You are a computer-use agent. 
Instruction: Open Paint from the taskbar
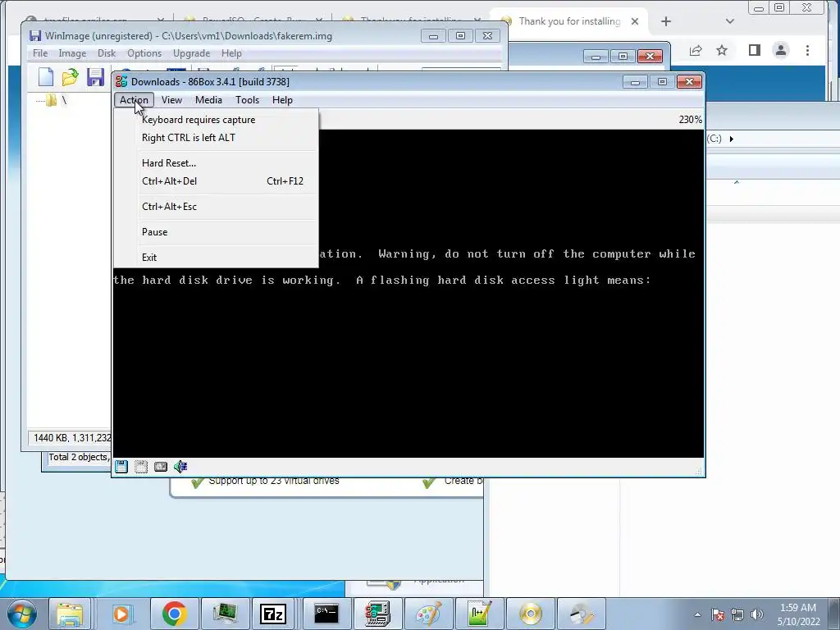pos(428,614)
